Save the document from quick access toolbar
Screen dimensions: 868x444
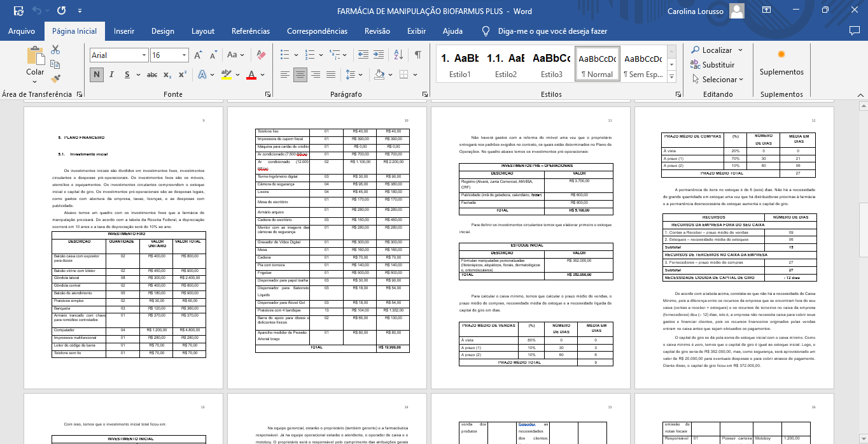pyautogui.click(x=18, y=11)
